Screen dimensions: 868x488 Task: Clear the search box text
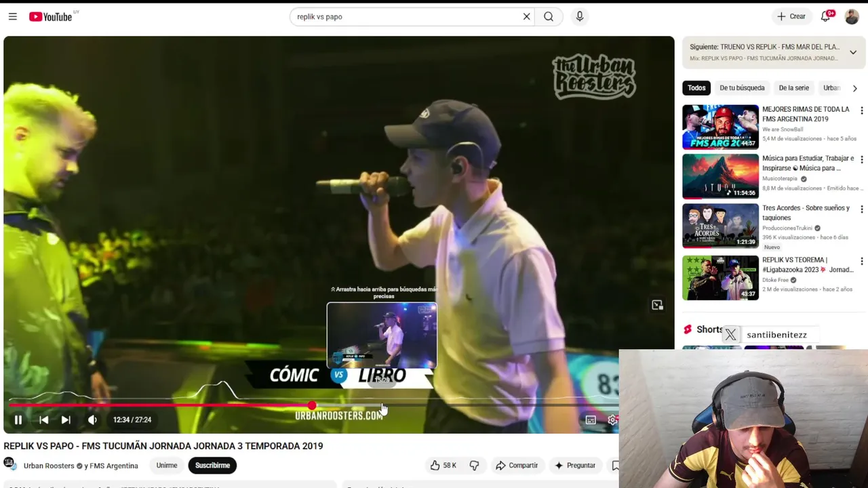526,16
